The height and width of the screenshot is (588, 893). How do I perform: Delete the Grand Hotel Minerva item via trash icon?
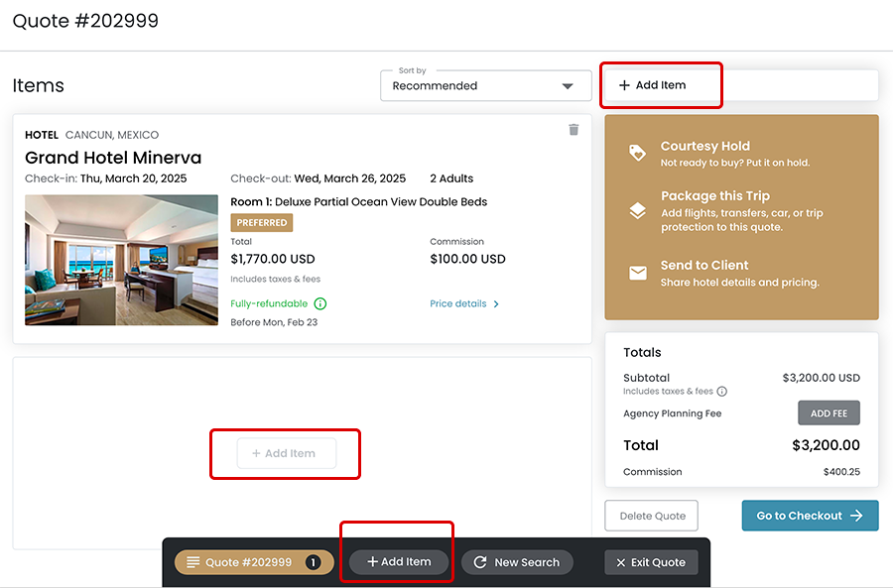(574, 130)
